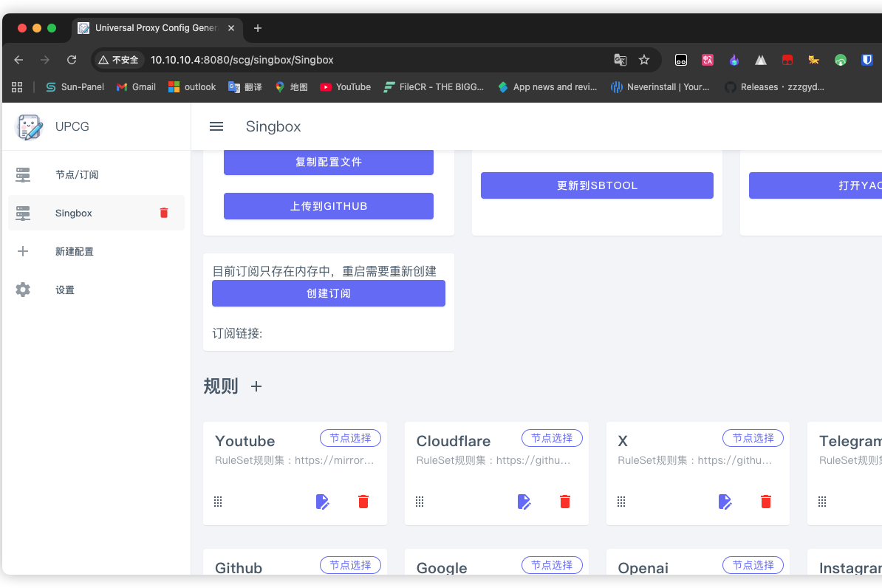Click the address bar URL field

(377, 60)
